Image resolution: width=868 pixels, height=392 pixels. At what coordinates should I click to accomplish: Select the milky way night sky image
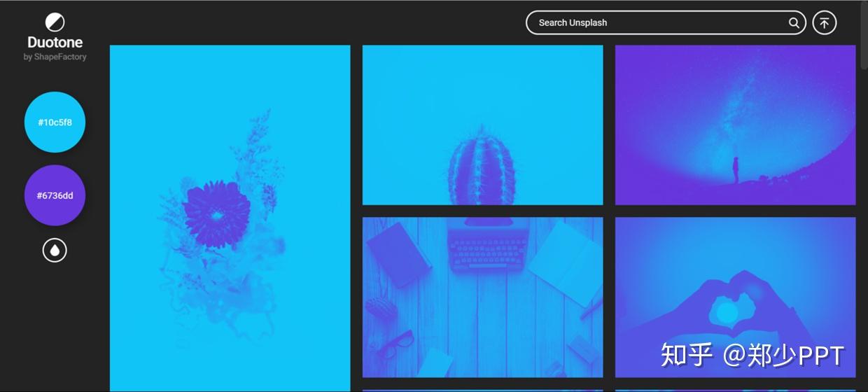point(735,125)
